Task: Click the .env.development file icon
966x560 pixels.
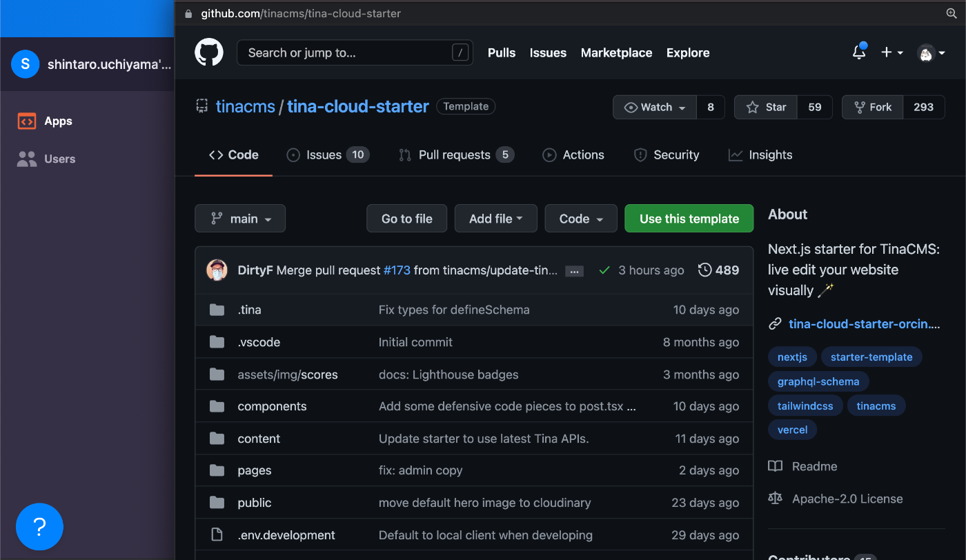Action: click(x=217, y=535)
